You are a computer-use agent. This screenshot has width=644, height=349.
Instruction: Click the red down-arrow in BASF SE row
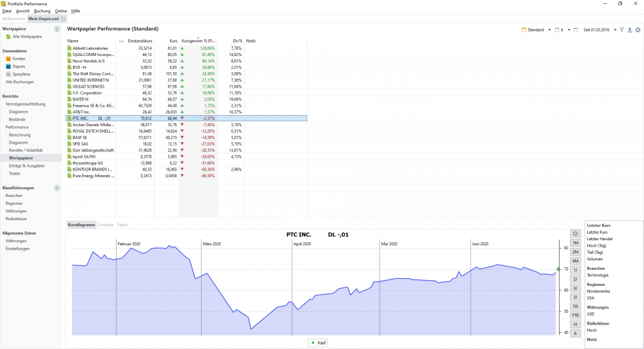pos(182,137)
